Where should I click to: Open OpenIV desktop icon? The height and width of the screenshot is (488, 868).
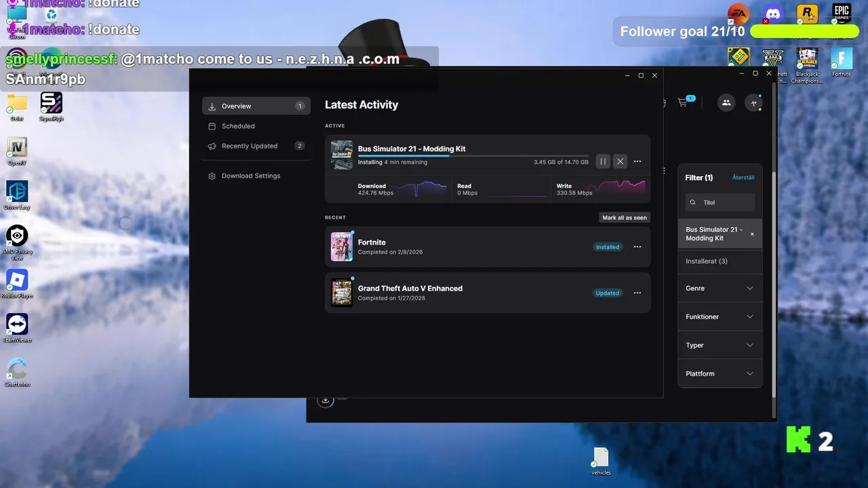point(17,151)
